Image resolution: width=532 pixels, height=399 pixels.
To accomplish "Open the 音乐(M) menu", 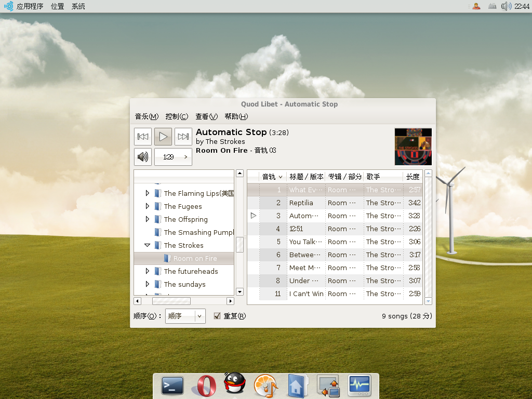I will click(147, 117).
